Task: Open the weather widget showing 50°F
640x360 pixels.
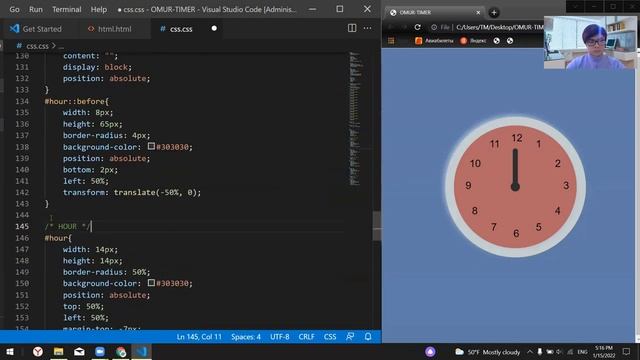Action: (488, 352)
